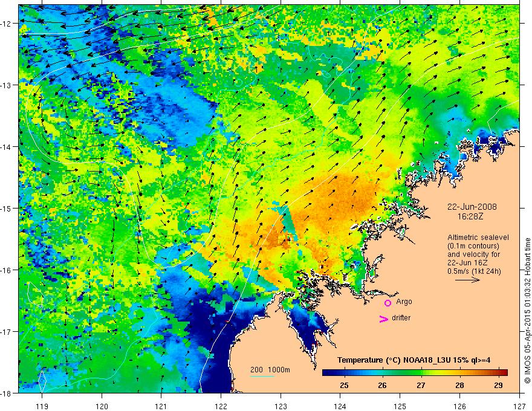532x411 pixels.
Task: Click the Temperature NOAA18_L3U title text
Action: [x=414, y=360]
